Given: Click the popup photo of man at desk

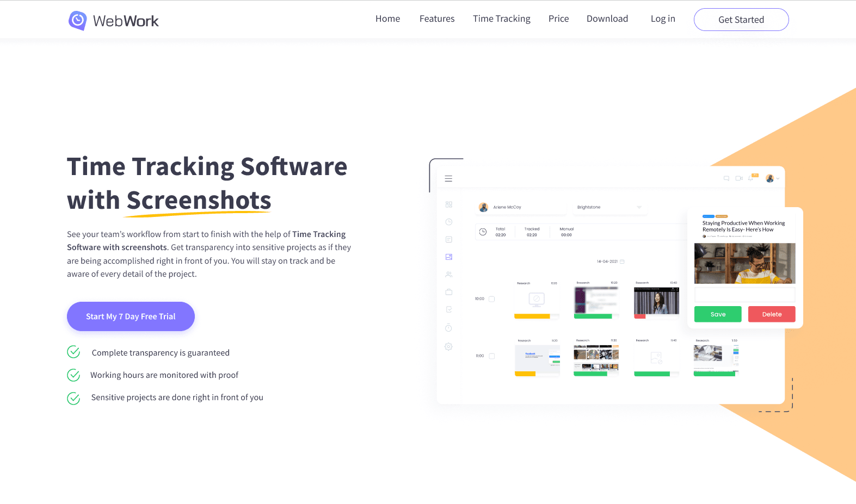Looking at the screenshot, I should tap(745, 263).
